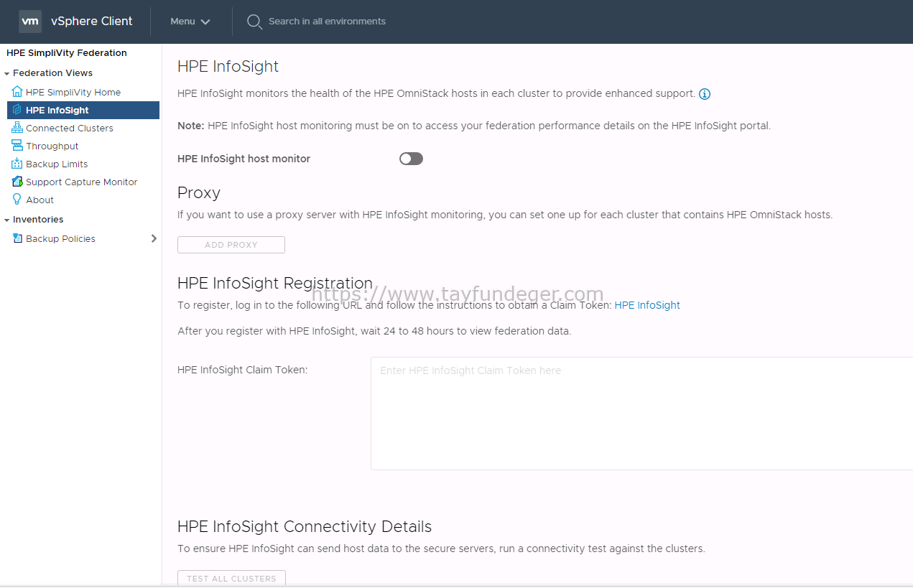Click the vm logo in header
The height and width of the screenshot is (588, 913).
tap(30, 22)
